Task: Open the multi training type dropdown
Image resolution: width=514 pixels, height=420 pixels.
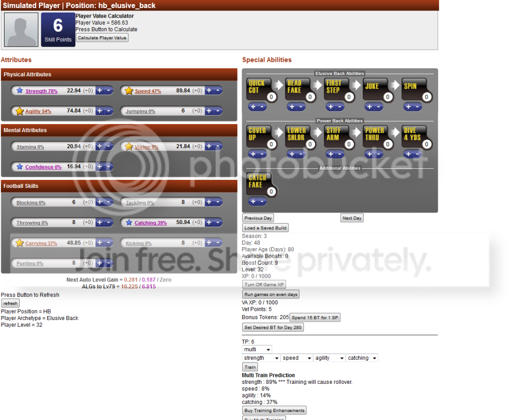Action: [257, 349]
